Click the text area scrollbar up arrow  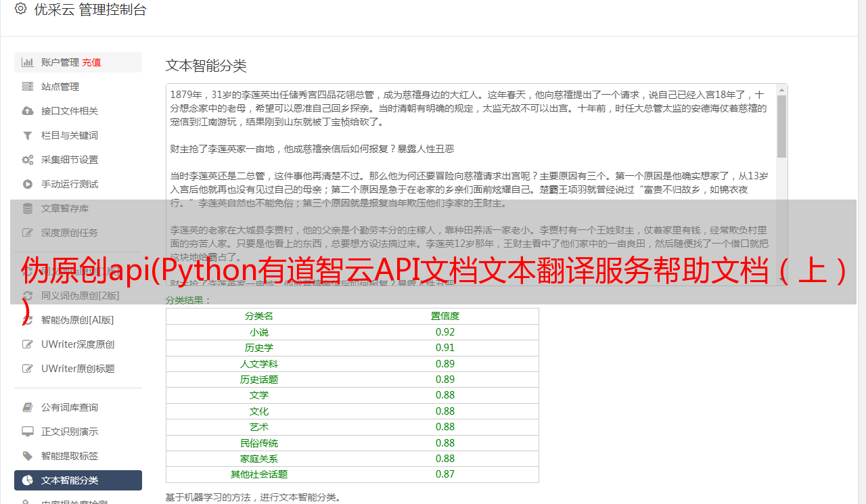point(781,89)
